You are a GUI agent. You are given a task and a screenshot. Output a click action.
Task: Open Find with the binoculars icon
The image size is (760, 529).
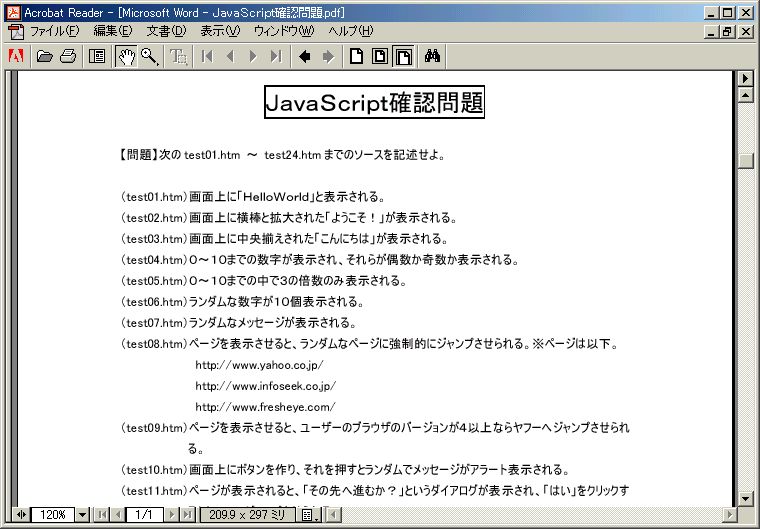432,56
